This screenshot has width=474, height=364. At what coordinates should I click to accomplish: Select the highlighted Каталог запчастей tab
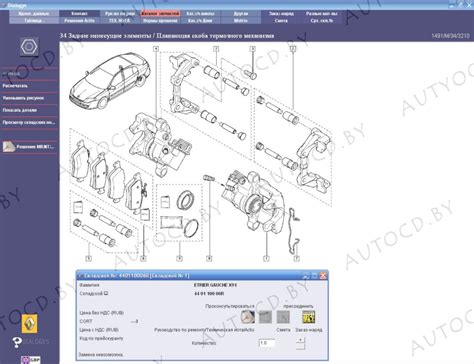(160, 14)
